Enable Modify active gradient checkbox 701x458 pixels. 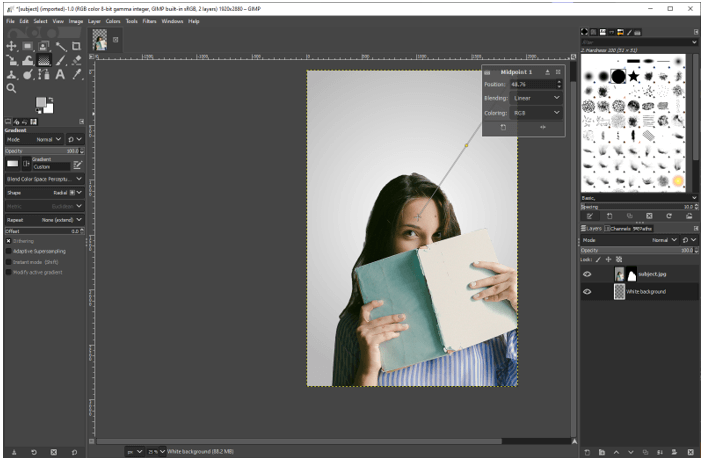[x=8, y=272]
